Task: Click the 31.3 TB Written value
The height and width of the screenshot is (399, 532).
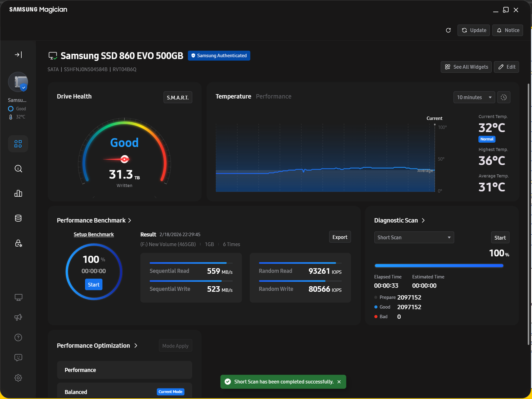Action: tap(124, 174)
